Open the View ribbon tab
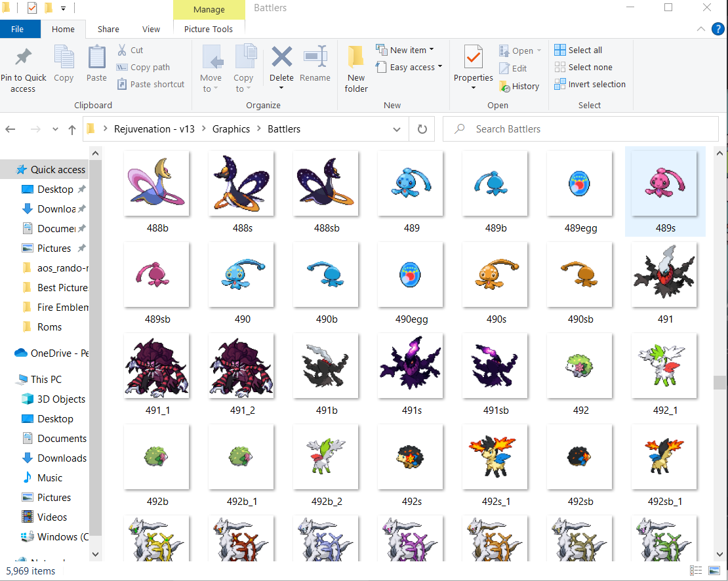 point(151,29)
